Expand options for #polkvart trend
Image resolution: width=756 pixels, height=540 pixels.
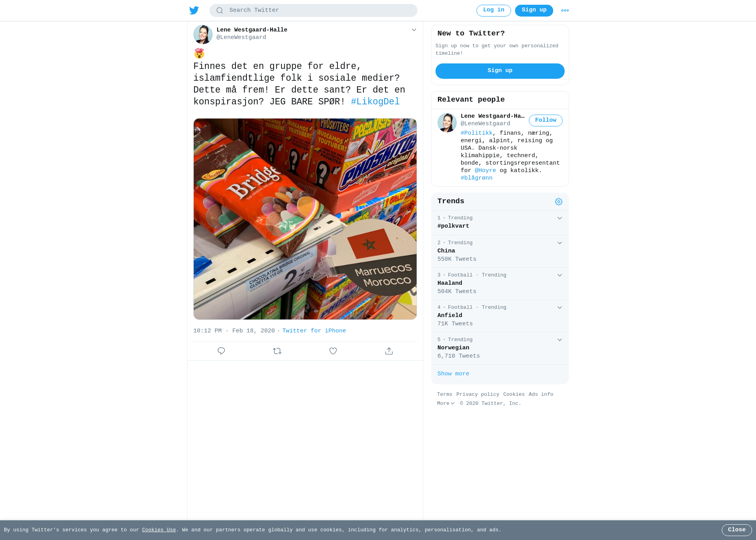pyautogui.click(x=560, y=218)
